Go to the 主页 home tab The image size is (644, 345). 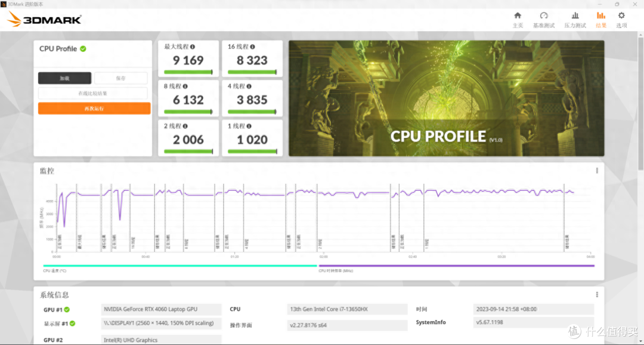pyautogui.click(x=518, y=20)
